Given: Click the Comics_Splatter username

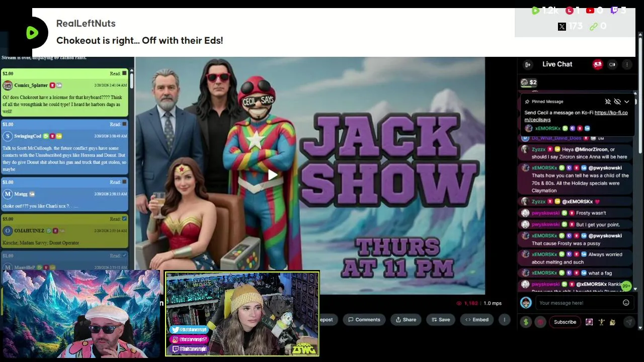Looking at the screenshot, I should (31, 85).
